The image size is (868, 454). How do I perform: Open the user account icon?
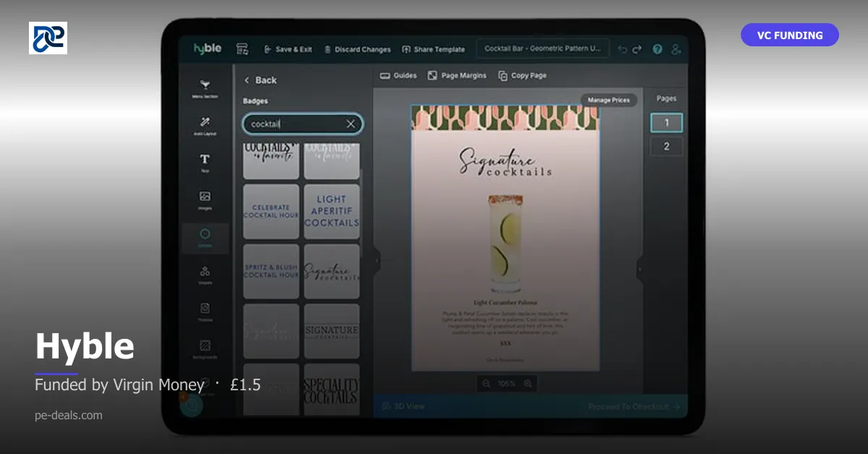[676, 49]
